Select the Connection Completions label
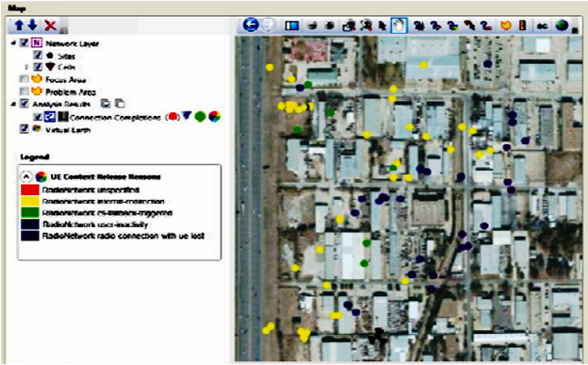This screenshot has height=365, width=588. click(x=115, y=118)
